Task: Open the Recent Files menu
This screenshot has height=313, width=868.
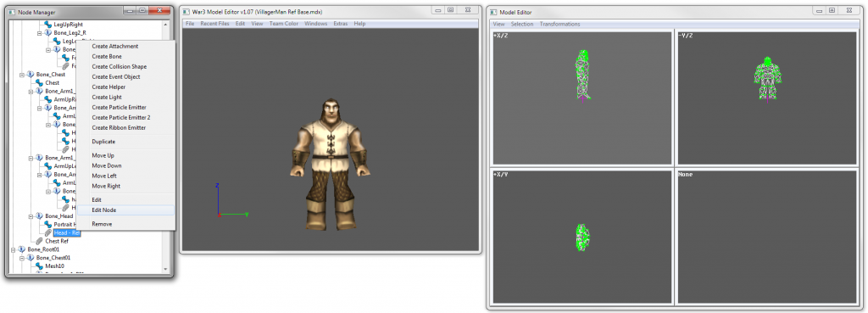Action: pyautogui.click(x=214, y=24)
